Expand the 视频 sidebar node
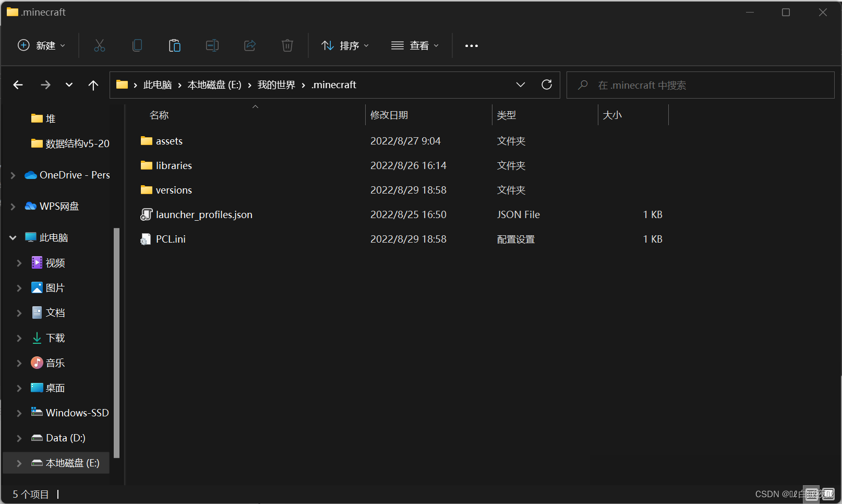842x504 pixels. pyautogui.click(x=19, y=263)
